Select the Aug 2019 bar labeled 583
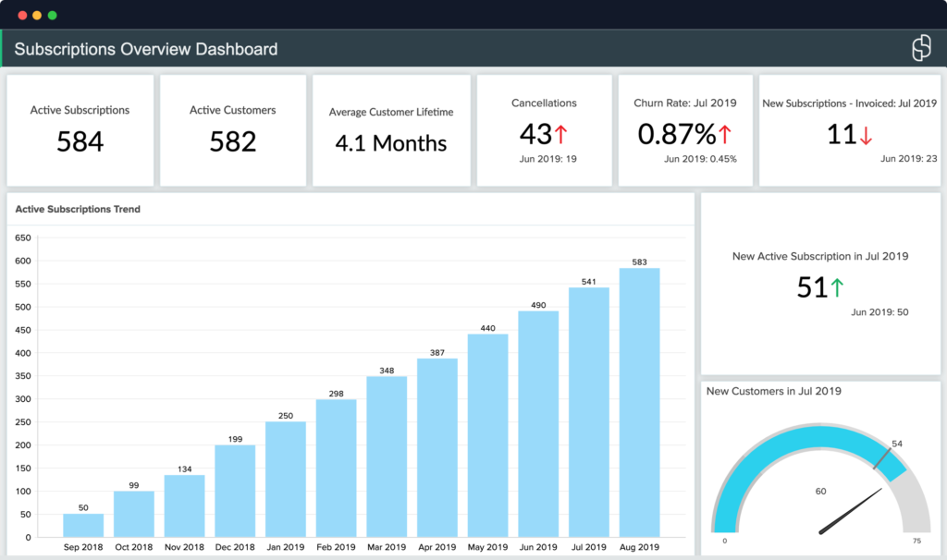The width and height of the screenshot is (947, 560). (x=640, y=403)
